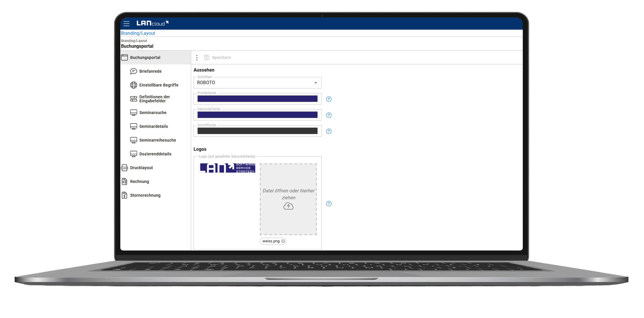The width and height of the screenshot is (644, 318).
Task: Click the Einstellbare Begriffe globe icon
Action: coord(134,85)
